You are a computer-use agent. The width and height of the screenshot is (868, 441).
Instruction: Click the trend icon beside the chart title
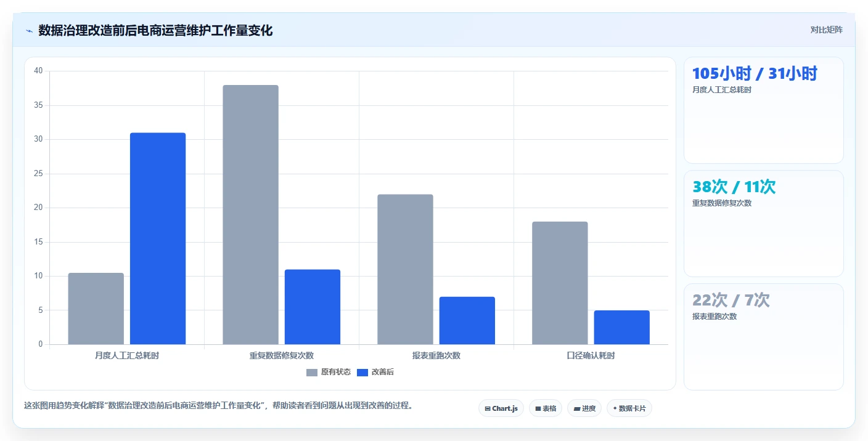[x=29, y=31]
